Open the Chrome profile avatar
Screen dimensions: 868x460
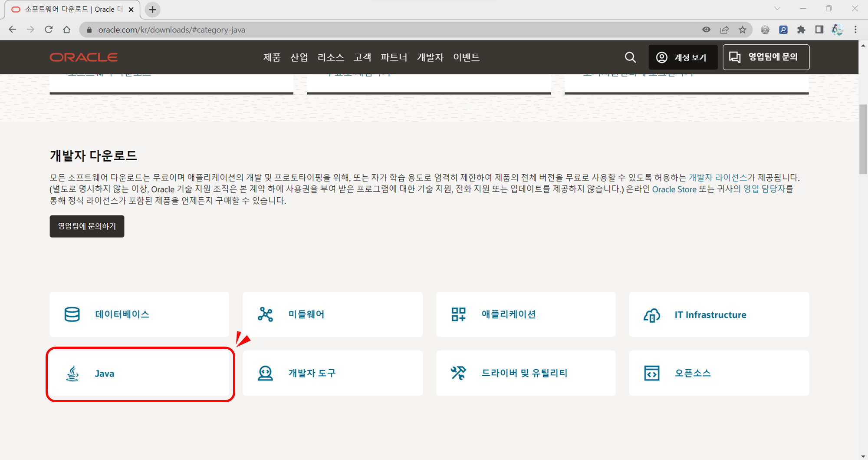point(837,30)
